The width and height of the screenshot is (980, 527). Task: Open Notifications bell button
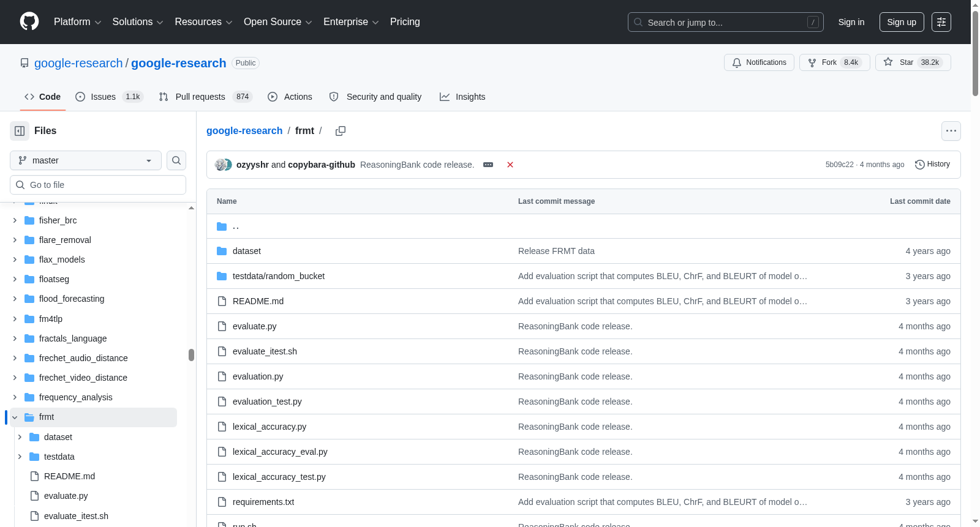[759, 62]
